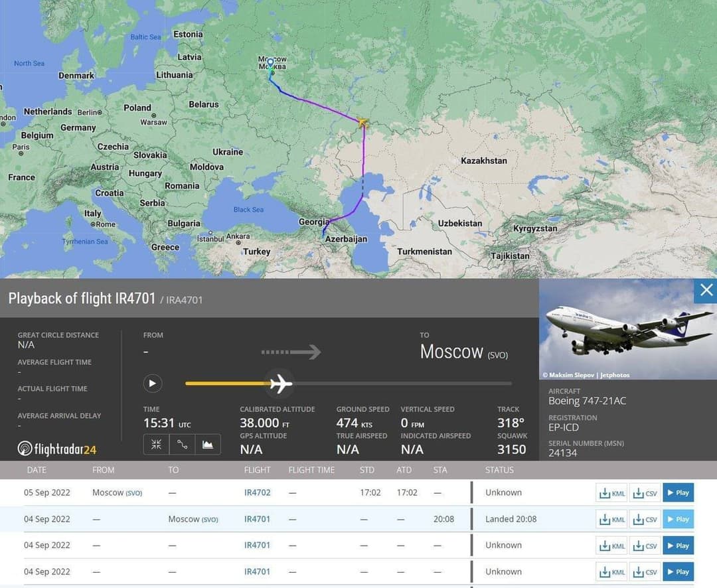Open the altitude graph chart icon
717x588 pixels.
pyautogui.click(x=208, y=445)
